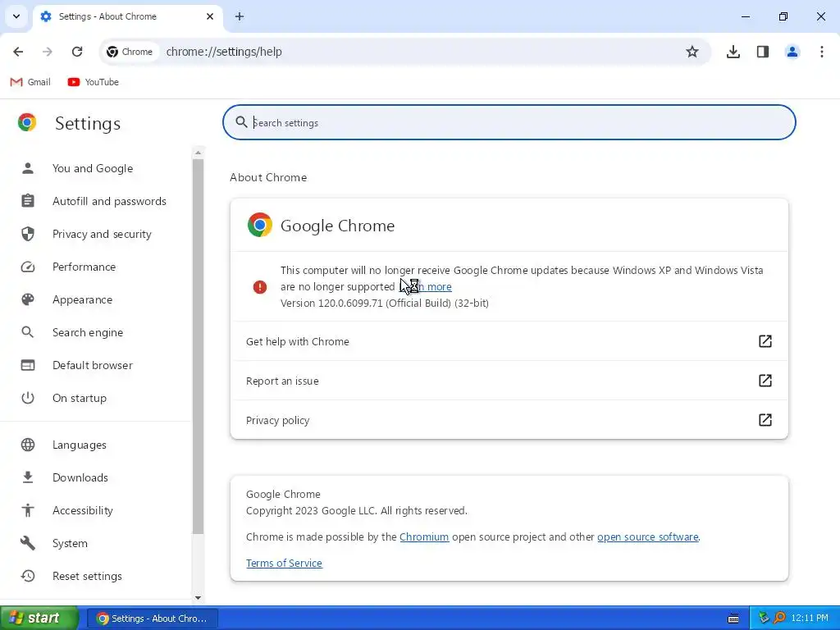Click the sidebar scrollbar thumb
Screen dimensions: 840x630
point(199,346)
